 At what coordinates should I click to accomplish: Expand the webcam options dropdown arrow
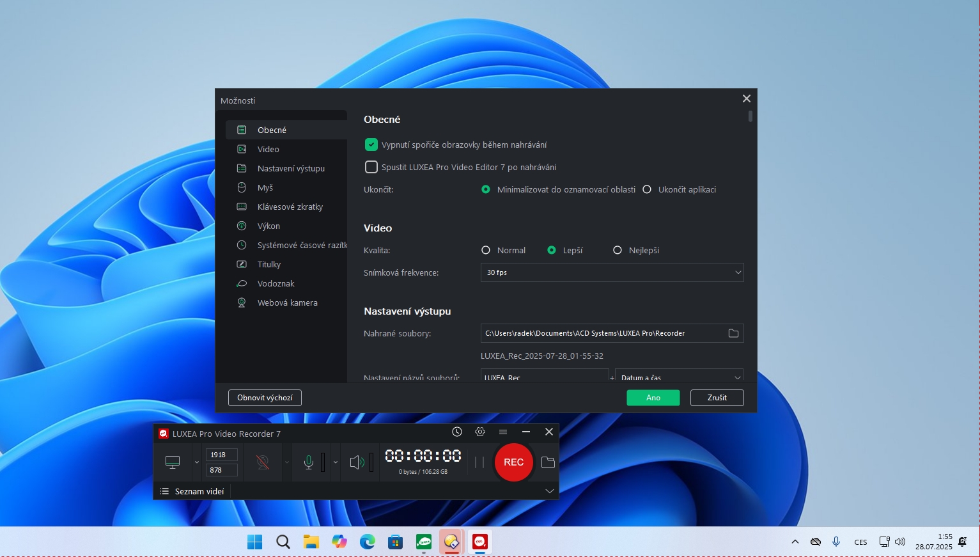point(286,462)
